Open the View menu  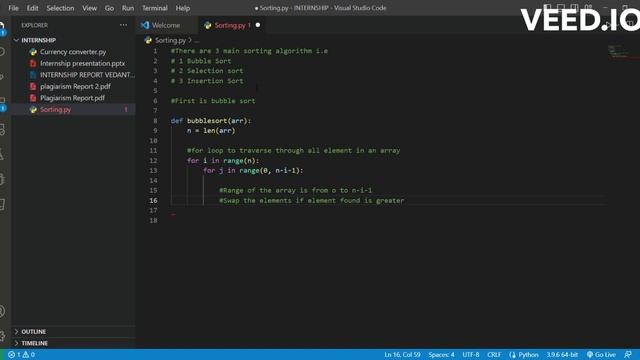[x=89, y=8]
